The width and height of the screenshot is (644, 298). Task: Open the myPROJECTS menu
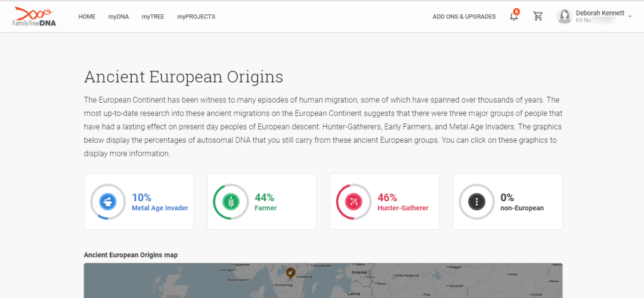pyautogui.click(x=196, y=17)
